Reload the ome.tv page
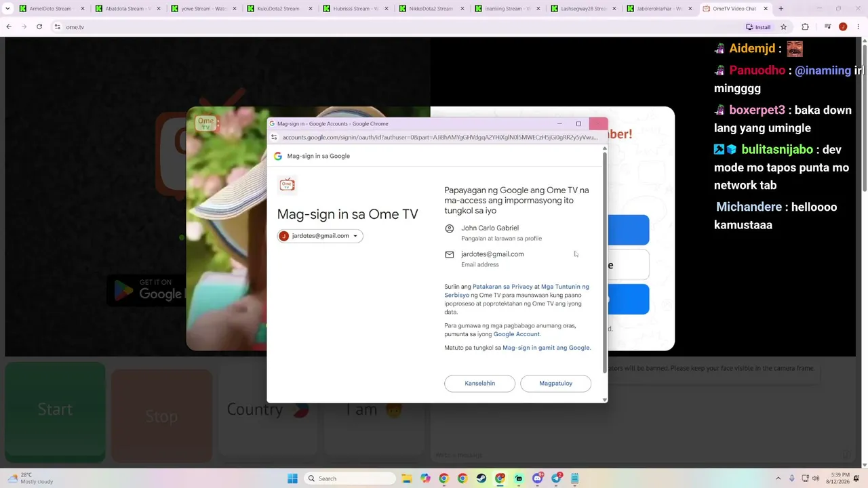The width and height of the screenshot is (868, 488). click(x=39, y=27)
